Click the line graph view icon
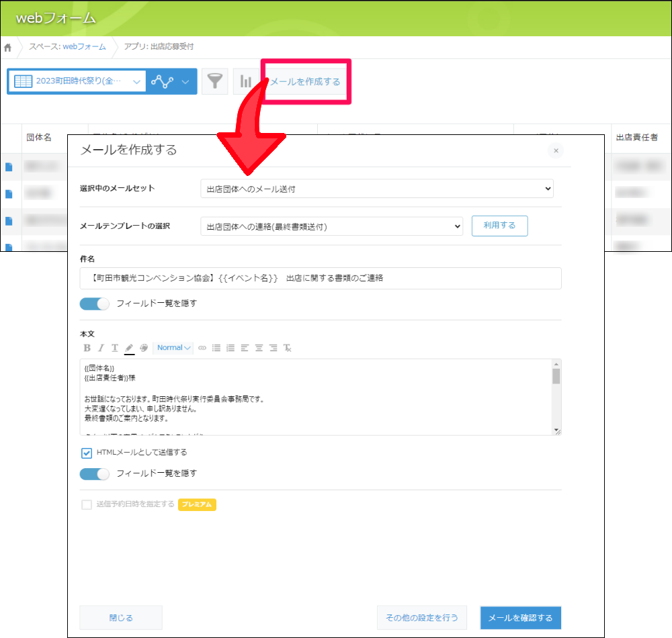Screen dimensions: 672x638 tap(162, 81)
